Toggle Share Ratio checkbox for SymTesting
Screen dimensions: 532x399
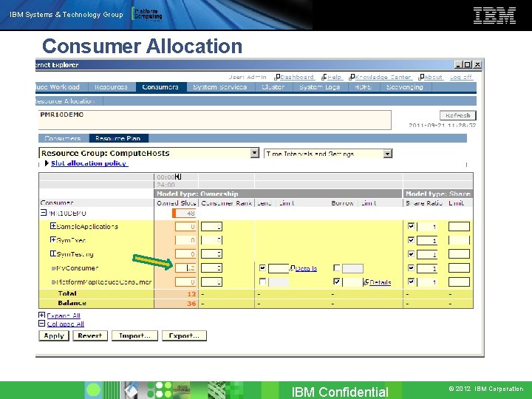[x=411, y=253]
